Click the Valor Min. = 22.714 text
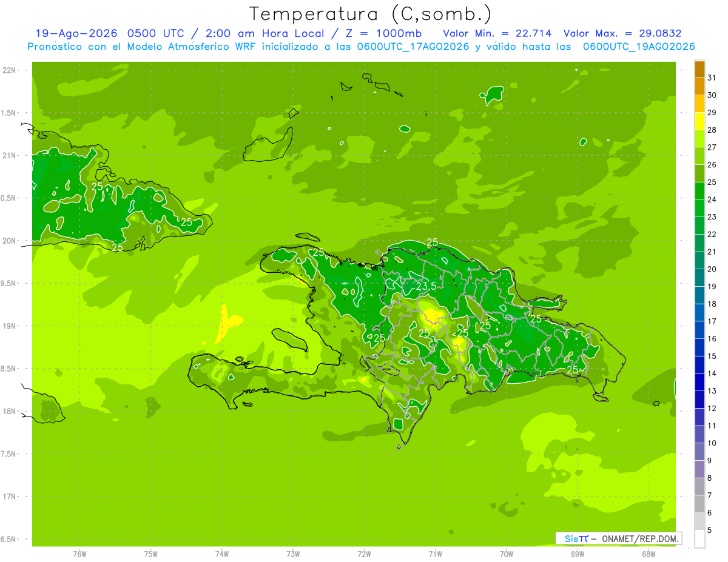The width and height of the screenshot is (728, 562). click(x=497, y=33)
